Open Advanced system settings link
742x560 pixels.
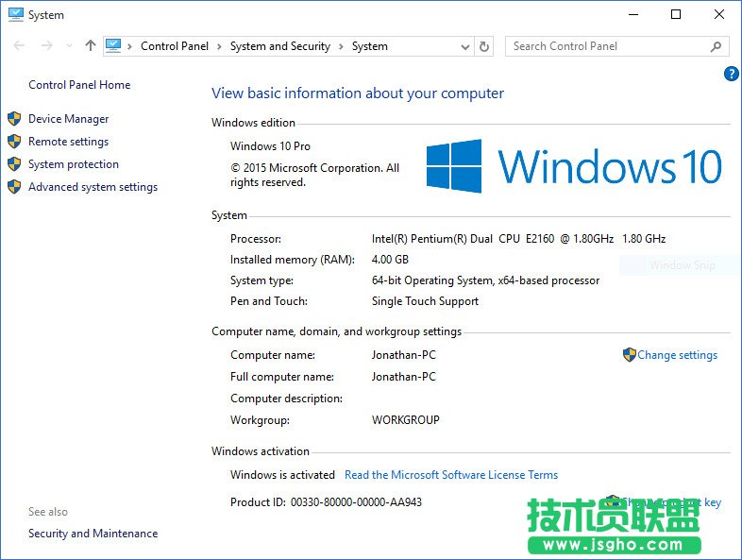coord(93,187)
